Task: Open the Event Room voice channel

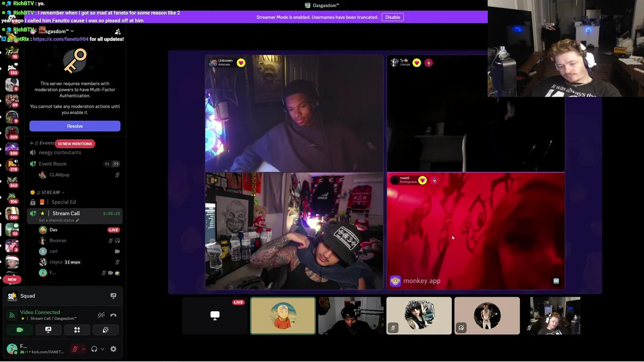Action: pos(75,164)
